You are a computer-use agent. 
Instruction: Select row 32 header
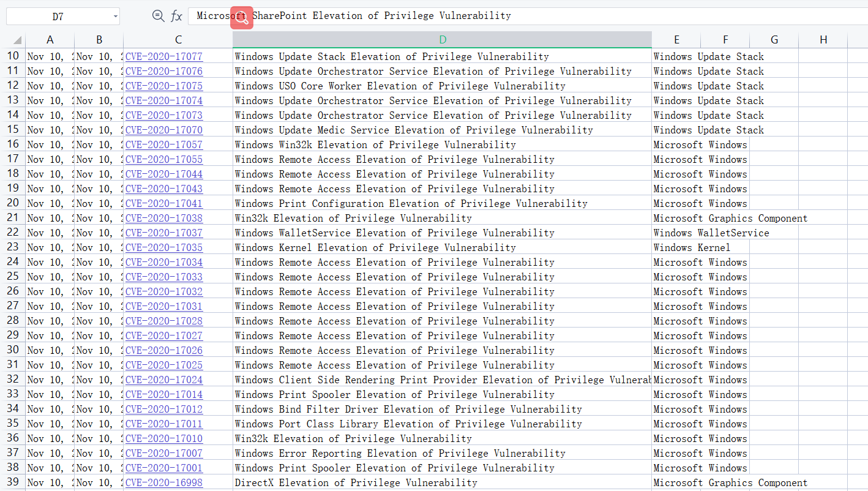pyautogui.click(x=13, y=380)
